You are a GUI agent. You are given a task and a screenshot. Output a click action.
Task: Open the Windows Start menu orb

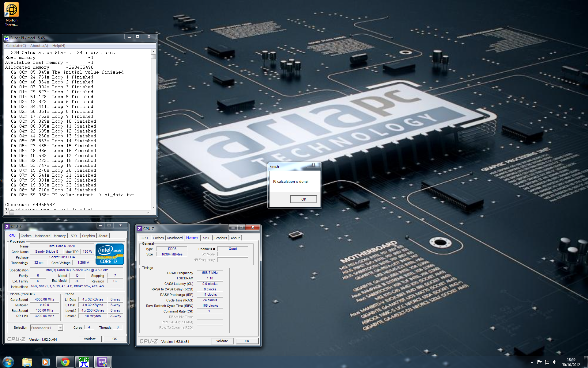pos(8,362)
